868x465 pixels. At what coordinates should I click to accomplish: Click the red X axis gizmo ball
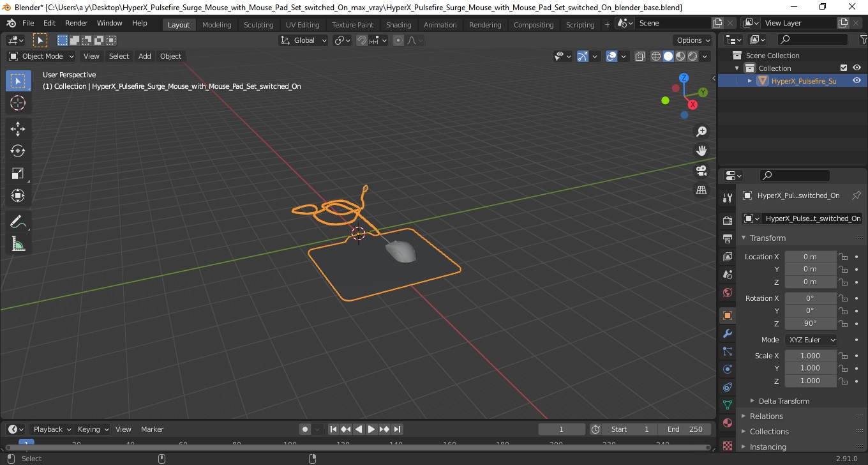692,105
